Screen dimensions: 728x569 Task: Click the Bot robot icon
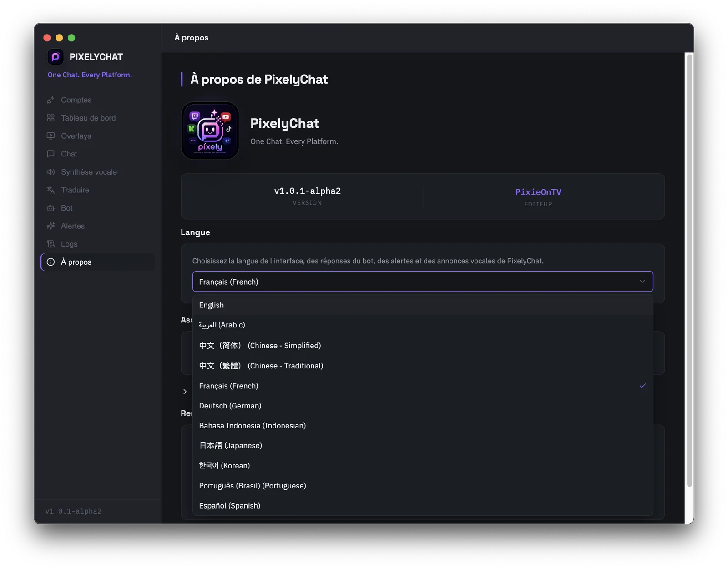coord(51,208)
